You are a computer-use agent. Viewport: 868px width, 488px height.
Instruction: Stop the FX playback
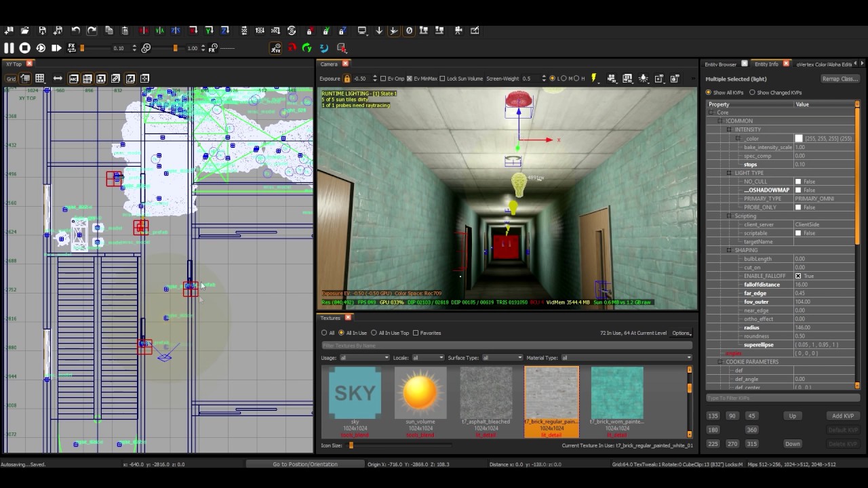[x=24, y=48]
